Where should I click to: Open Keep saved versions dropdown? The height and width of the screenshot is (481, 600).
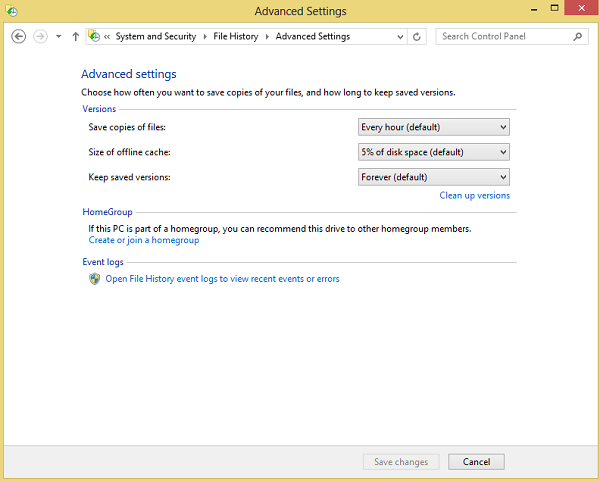(434, 177)
